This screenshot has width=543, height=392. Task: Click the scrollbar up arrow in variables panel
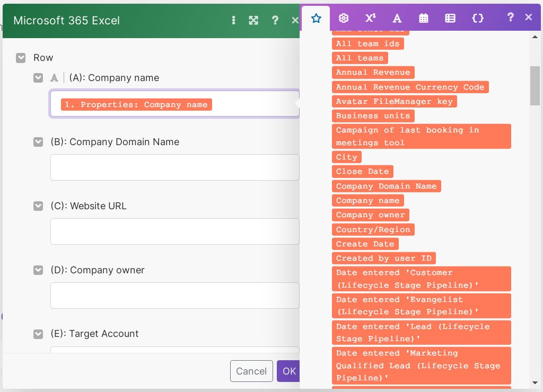535,37
